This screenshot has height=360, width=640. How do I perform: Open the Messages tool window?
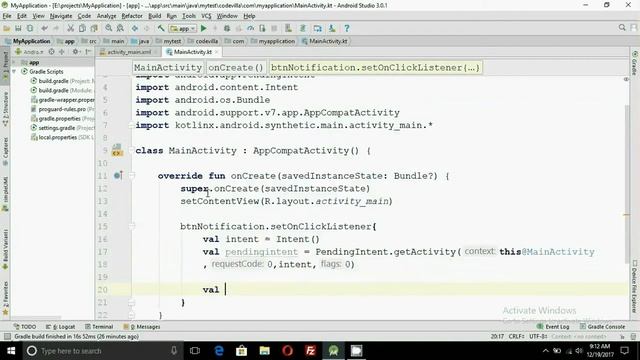click(x=142, y=327)
